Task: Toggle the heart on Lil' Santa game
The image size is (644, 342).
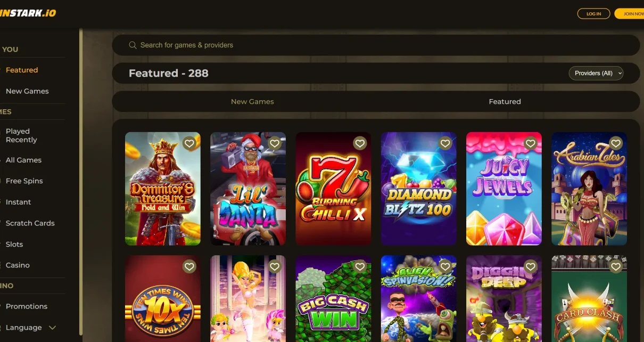Action: pos(275,143)
